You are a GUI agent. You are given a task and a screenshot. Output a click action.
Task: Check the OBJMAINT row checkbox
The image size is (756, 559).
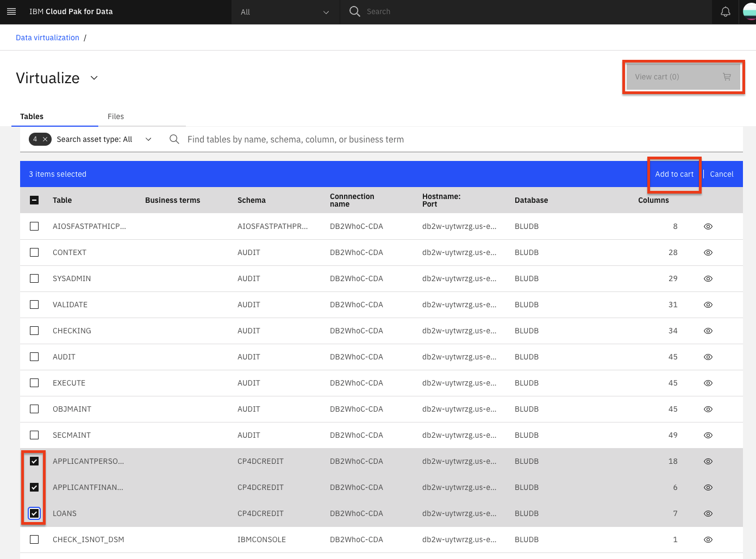34,409
